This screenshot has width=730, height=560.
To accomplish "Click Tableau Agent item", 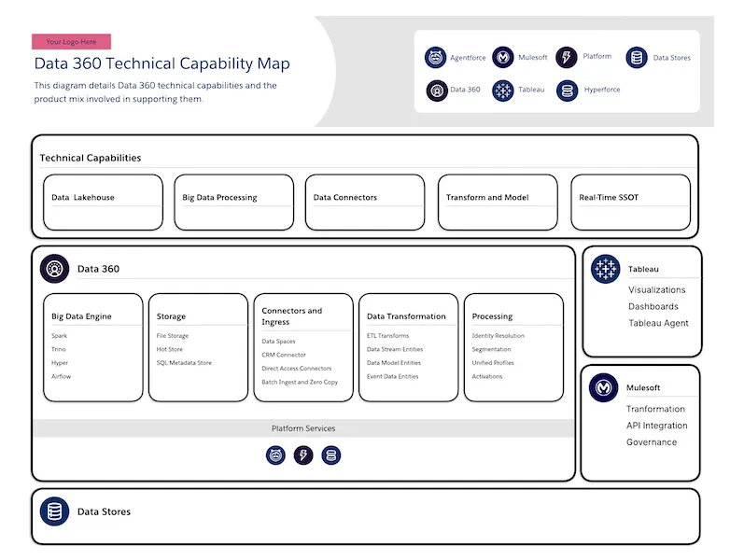I will coord(658,323).
